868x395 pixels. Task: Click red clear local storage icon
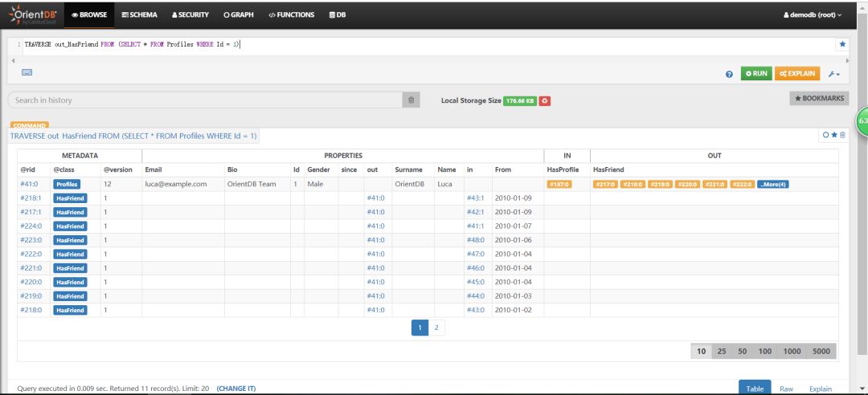point(545,100)
